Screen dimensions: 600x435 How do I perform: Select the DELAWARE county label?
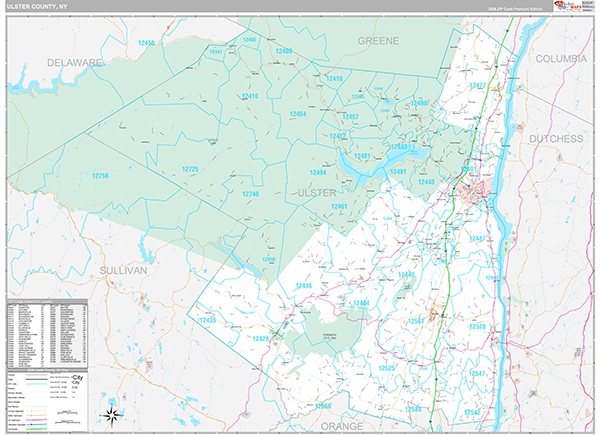coord(75,62)
